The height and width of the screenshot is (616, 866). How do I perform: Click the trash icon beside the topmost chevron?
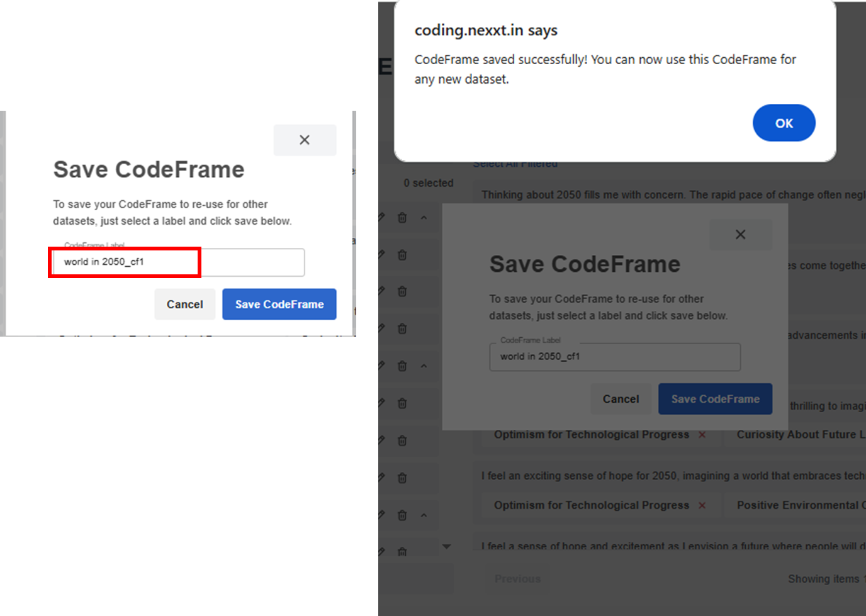pos(402,218)
